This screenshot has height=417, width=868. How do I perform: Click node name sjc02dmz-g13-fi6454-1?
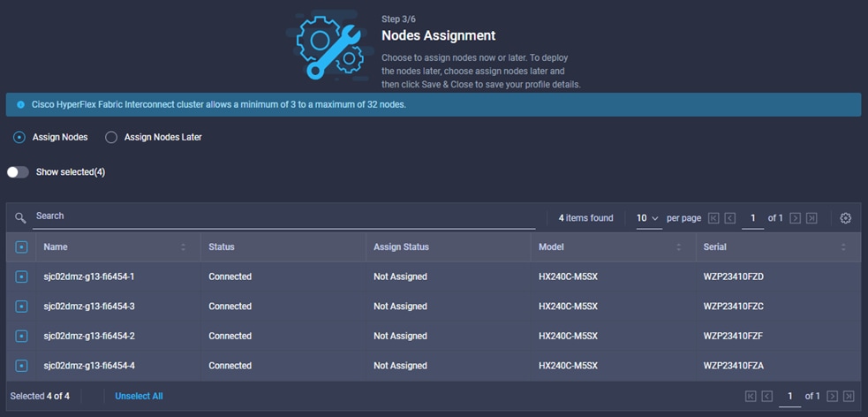coord(89,277)
